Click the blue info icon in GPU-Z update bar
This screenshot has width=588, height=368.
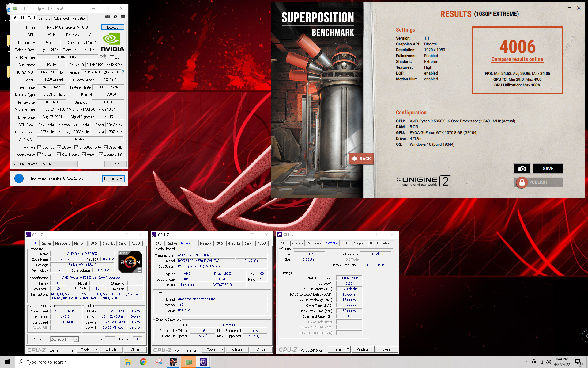[x=19, y=178]
